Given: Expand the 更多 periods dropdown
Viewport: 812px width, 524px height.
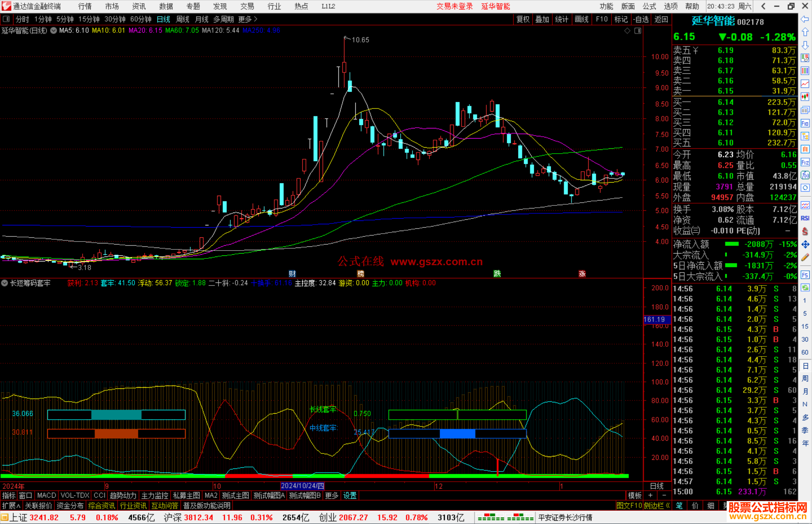Looking at the screenshot, I should 248,19.
